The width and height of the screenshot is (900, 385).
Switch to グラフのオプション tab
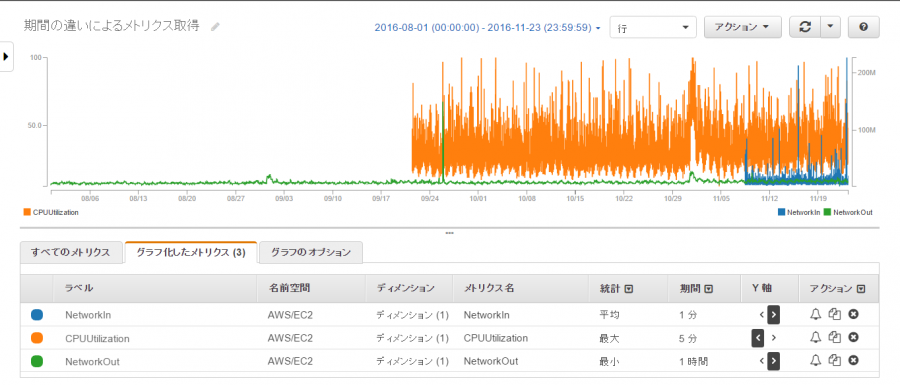coord(311,252)
